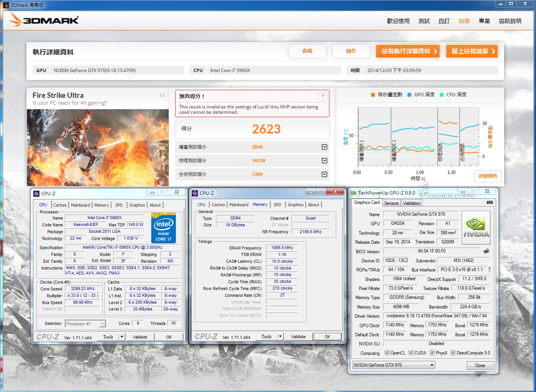Click the GPU-Z Name field GeForce GTX 970

pos(421,214)
